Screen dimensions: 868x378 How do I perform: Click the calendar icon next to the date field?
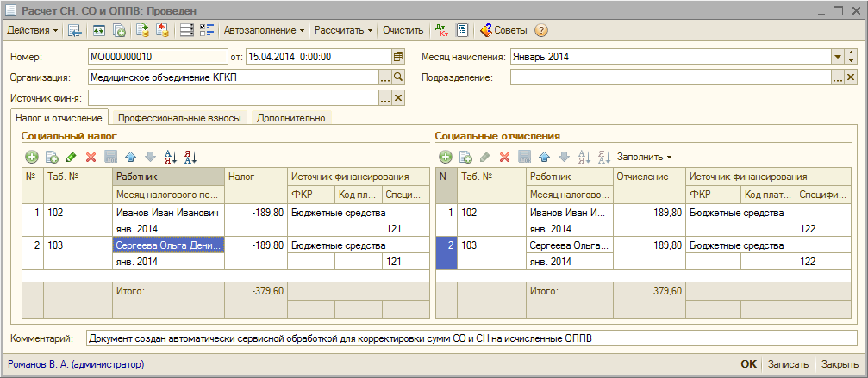pos(398,57)
